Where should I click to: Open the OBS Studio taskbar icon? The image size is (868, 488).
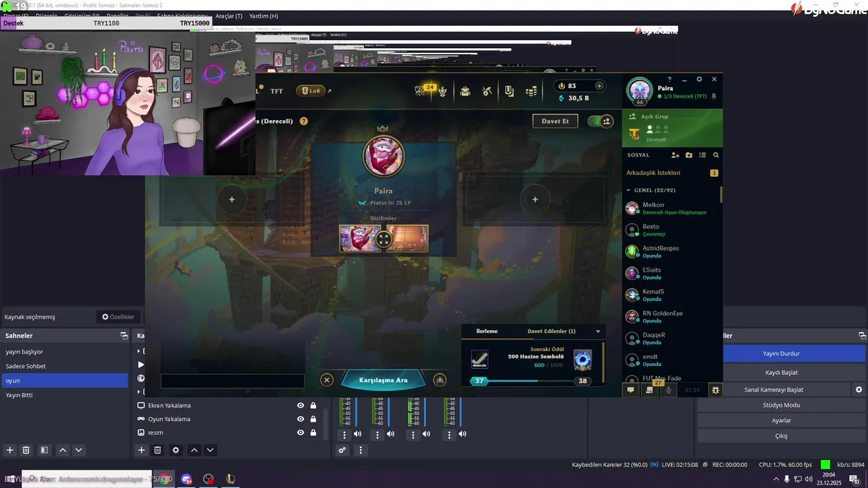click(209, 479)
